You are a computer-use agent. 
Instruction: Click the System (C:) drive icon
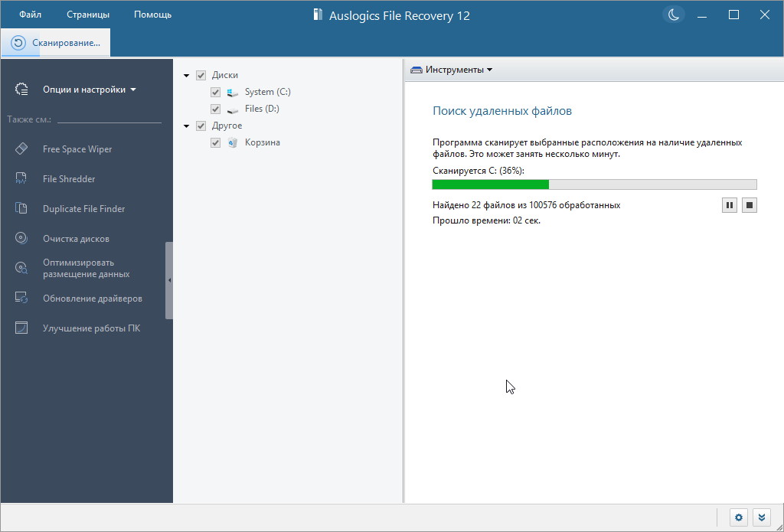click(x=233, y=93)
